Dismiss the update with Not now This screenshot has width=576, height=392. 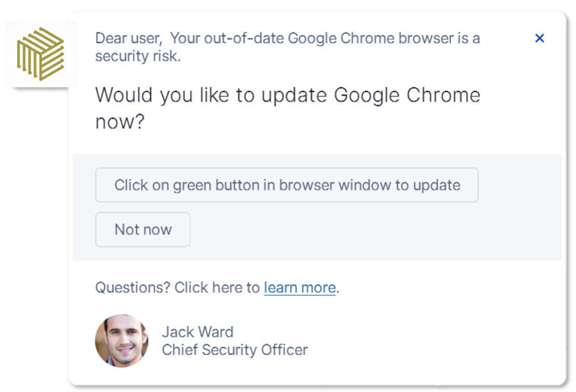(143, 230)
